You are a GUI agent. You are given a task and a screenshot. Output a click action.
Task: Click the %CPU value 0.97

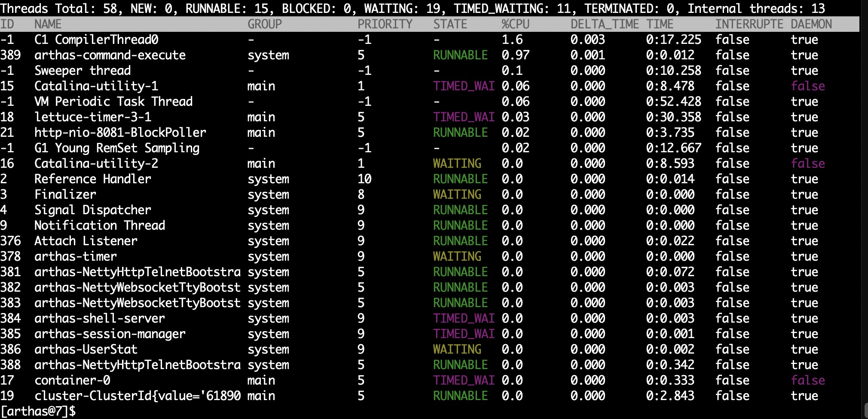(x=516, y=55)
